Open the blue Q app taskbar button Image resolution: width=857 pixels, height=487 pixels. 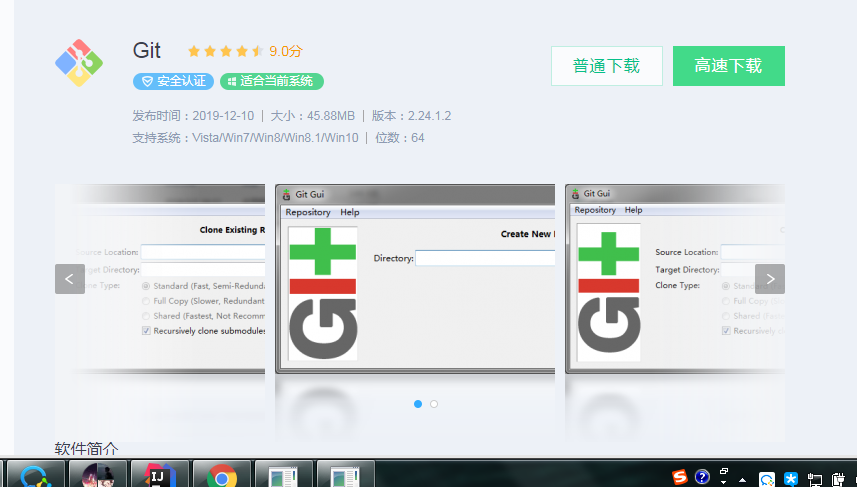[36, 474]
